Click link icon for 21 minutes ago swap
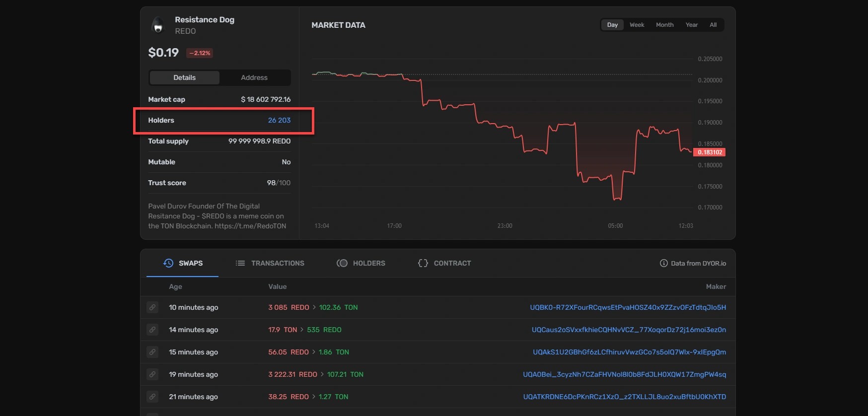This screenshot has height=416, width=868. coord(152,397)
